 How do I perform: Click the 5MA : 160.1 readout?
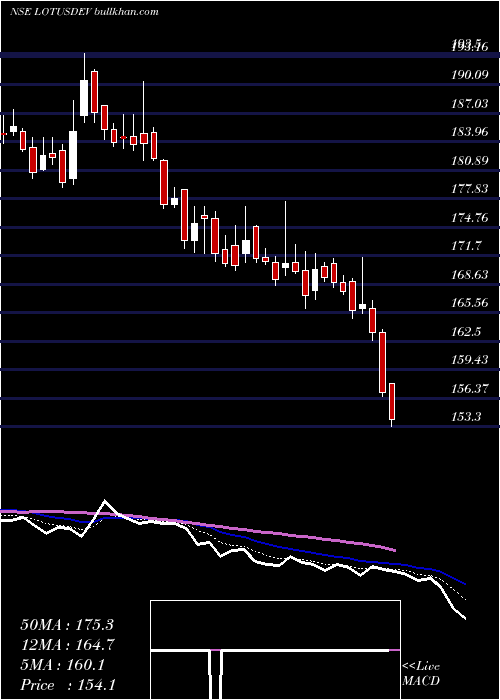pyautogui.click(x=63, y=665)
